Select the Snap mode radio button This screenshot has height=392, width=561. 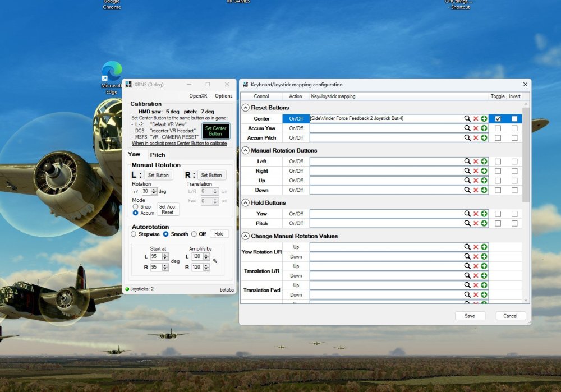135,206
